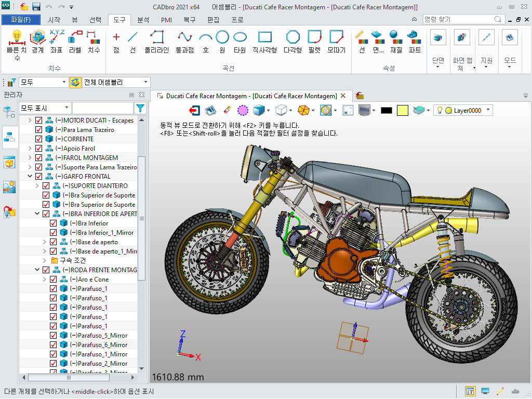Select the Through Point (통과점) spline tool
Screen dimensions: 532x399
185,42
